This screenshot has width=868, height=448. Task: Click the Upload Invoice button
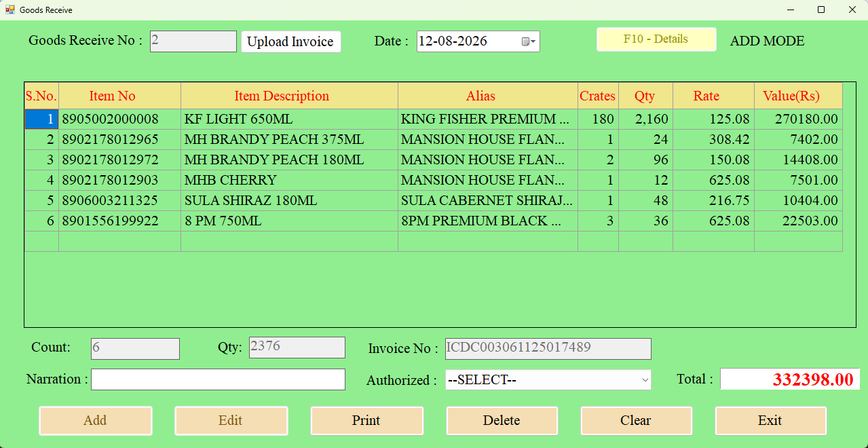point(290,41)
